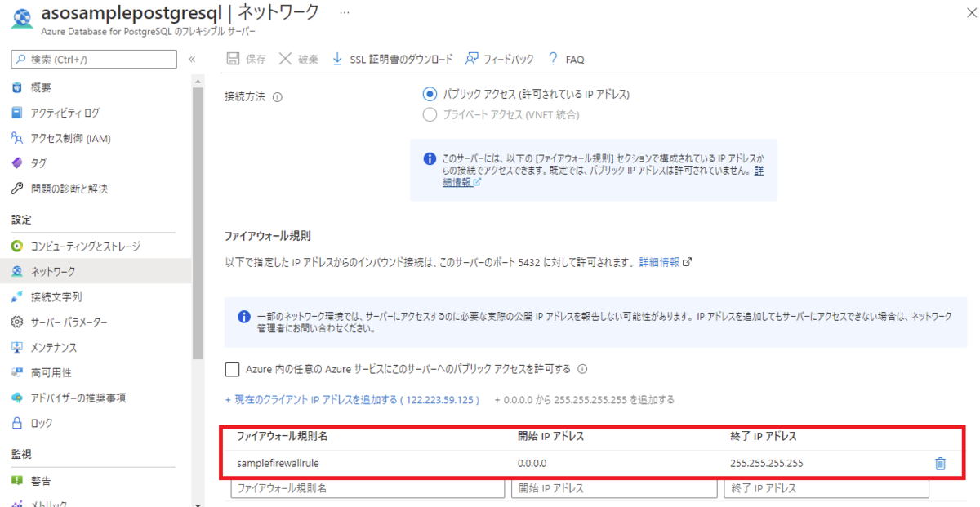Click 保存 in the toolbar
Screen dimensions: 980x507
246,59
